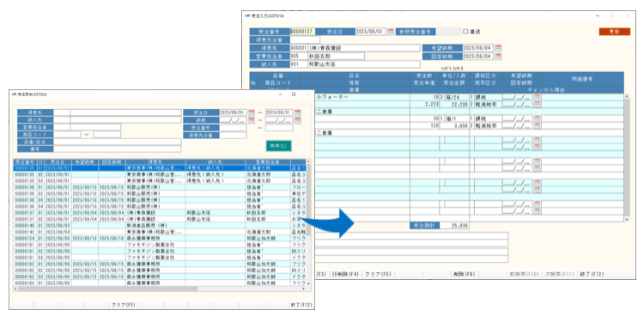
Task: Click the empty 得意先注番 field in order entry window
Action: click(x=305, y=39)
